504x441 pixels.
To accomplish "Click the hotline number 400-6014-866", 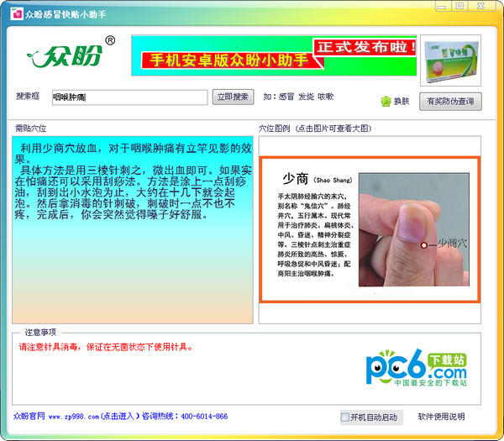I will (x=204, y=417).
